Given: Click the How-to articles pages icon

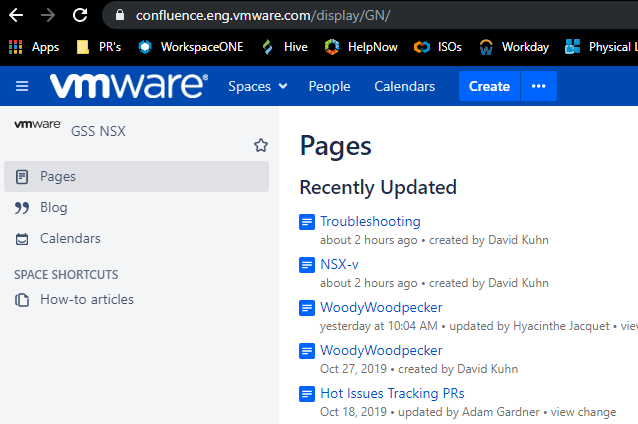Looking at the screenshot, I should [x=22, y=300].
